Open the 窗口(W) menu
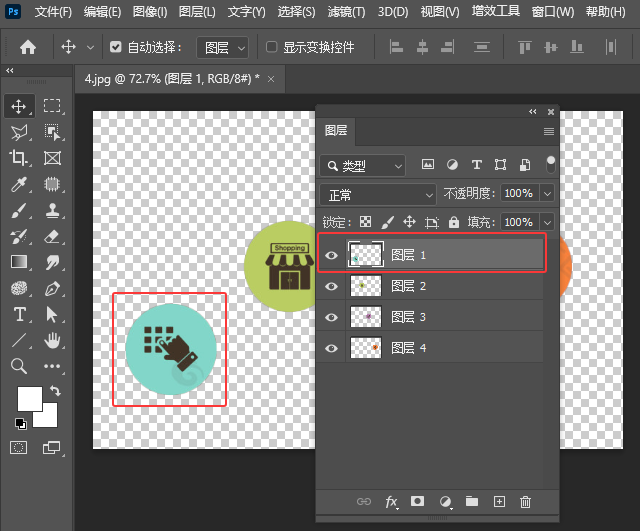 click(x=553, y=12)
